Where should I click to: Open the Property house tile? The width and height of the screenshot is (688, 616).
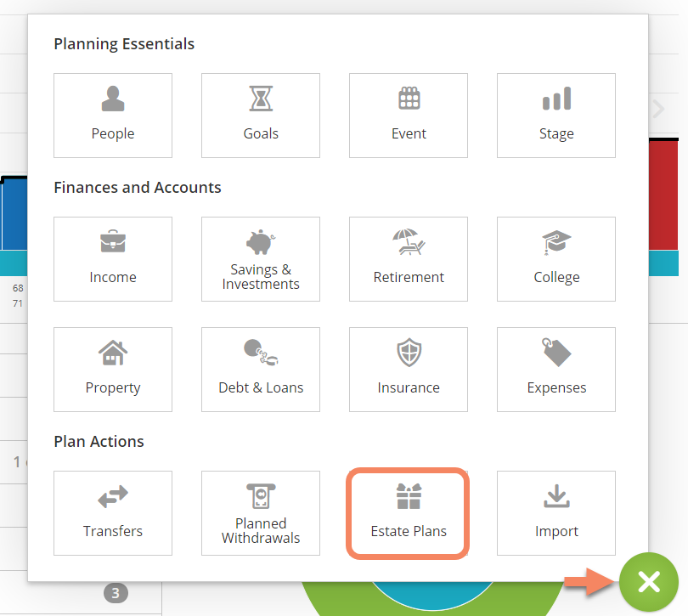tap(113, 370)
